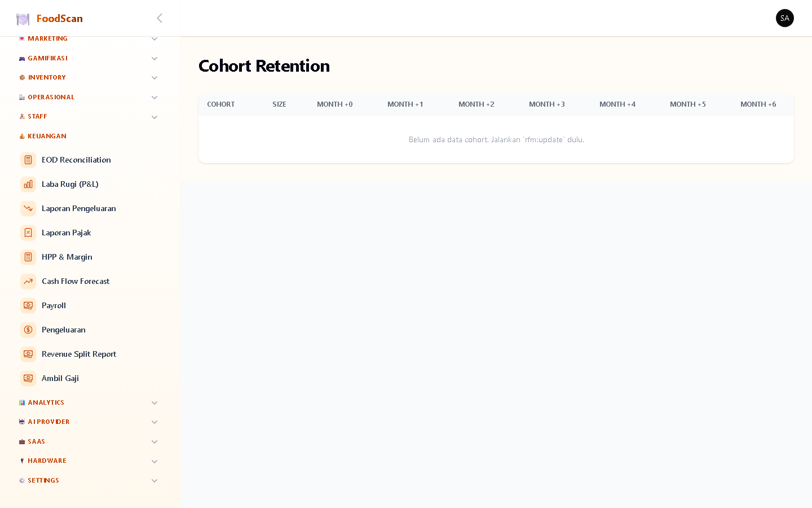Click the MONTH +6 column header
Screen dimensions: 812x508
pos(758,104)
